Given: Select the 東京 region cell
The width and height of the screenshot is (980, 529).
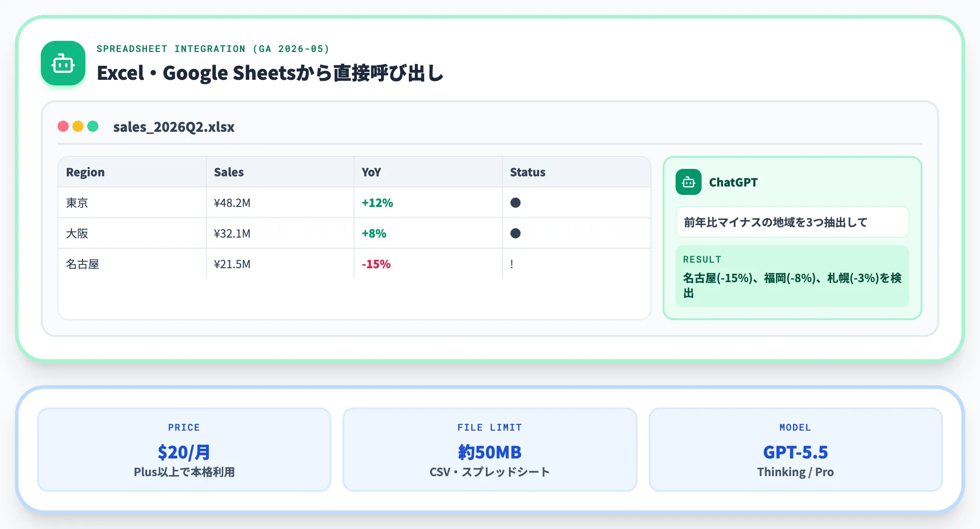Looking at the screenshot, I should (x=132, y=203).
